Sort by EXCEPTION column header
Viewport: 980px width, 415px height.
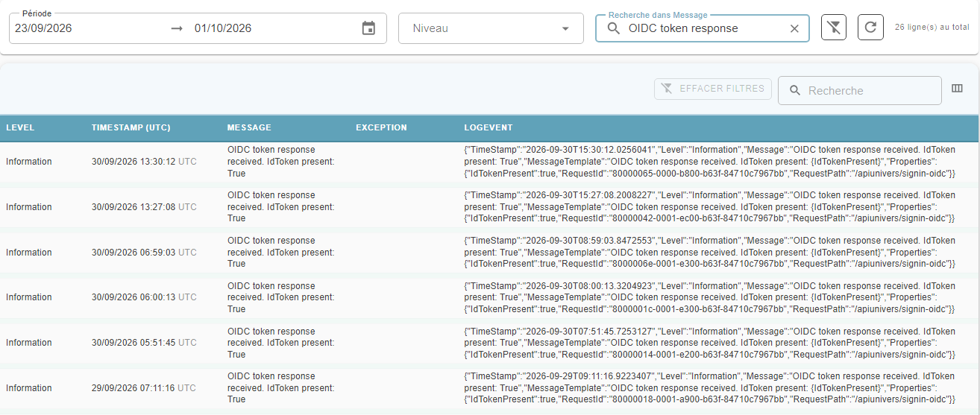click(x=381, y=127)
